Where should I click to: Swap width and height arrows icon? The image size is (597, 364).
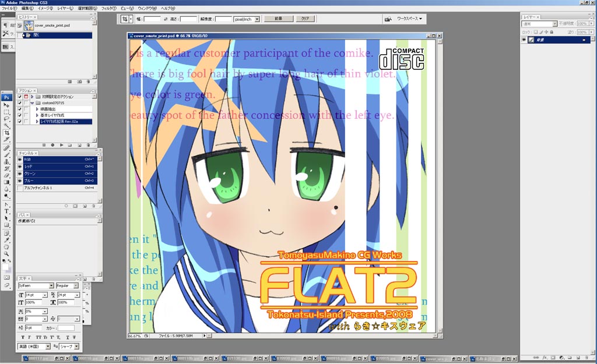pos(166,19)
